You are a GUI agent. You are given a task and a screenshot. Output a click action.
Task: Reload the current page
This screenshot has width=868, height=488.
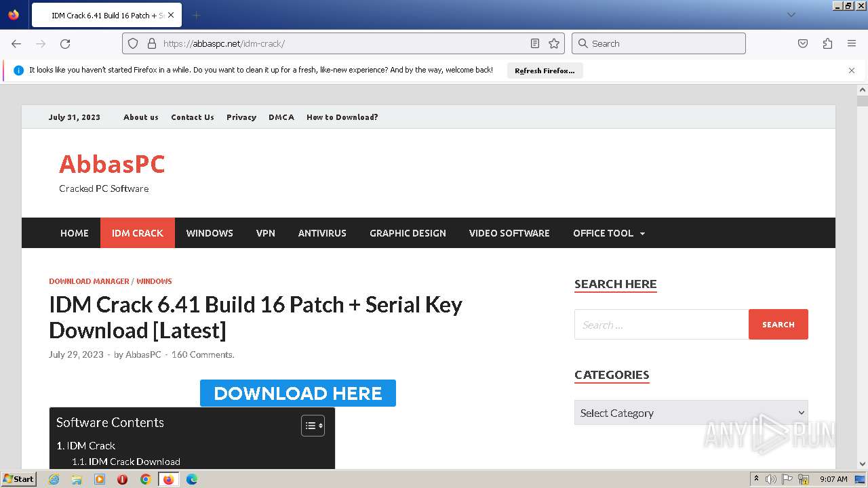pyautogui.click(x=65, y=43)
